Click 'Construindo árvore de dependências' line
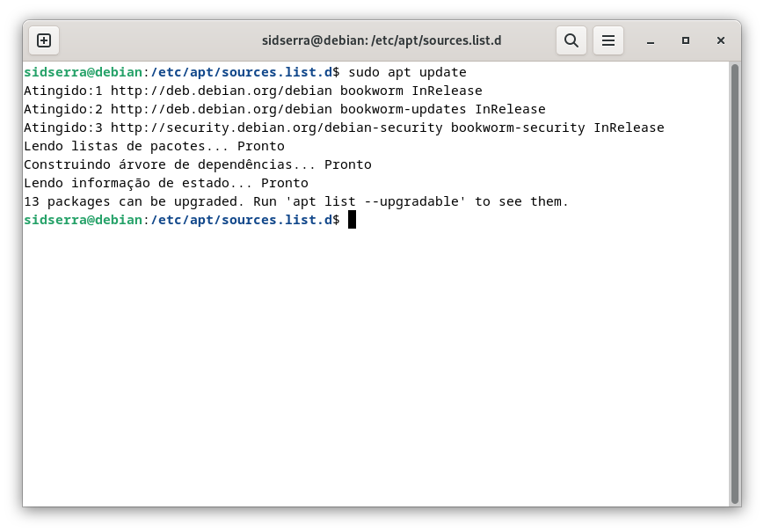 pyautogui.click(x=197, y=164)
